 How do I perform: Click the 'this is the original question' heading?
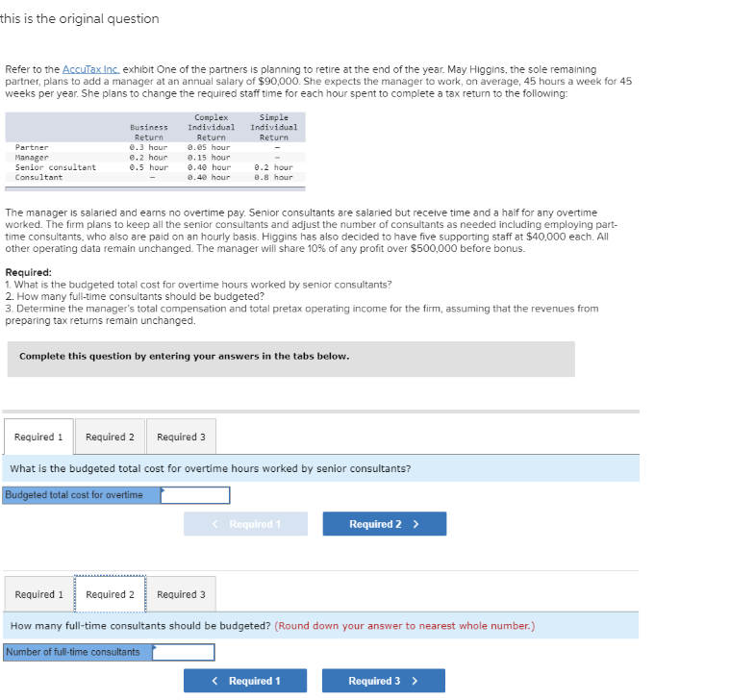tap(80, 18)
